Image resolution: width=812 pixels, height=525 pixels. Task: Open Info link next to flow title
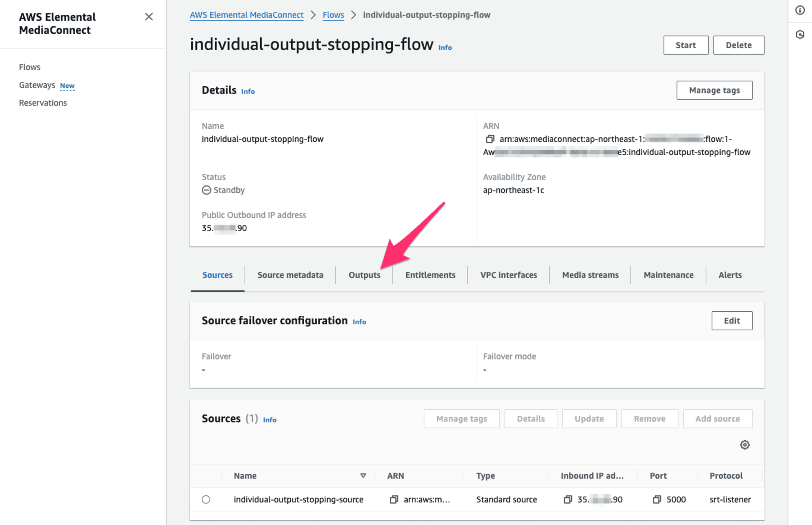(445, 48)
